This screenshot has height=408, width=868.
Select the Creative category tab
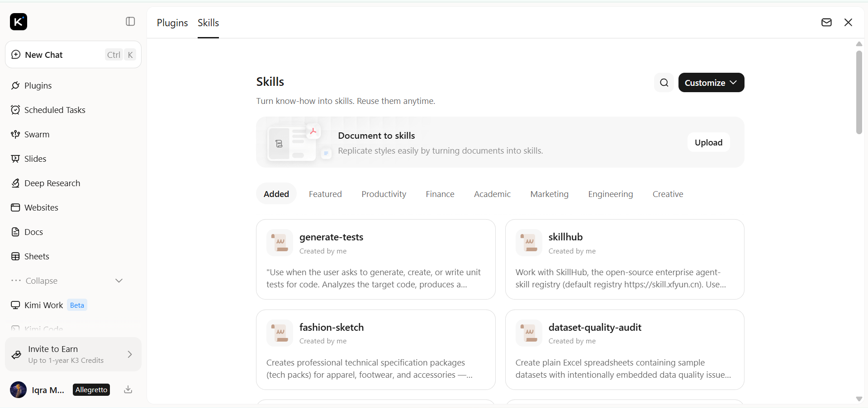pos(668,194)
